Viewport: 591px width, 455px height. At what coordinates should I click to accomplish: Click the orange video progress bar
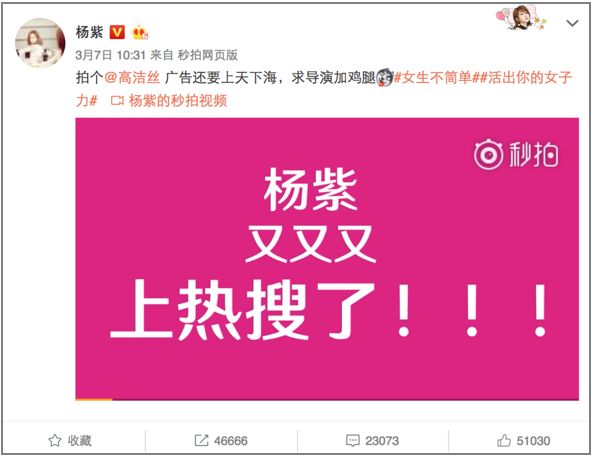(x=94, y=399)
